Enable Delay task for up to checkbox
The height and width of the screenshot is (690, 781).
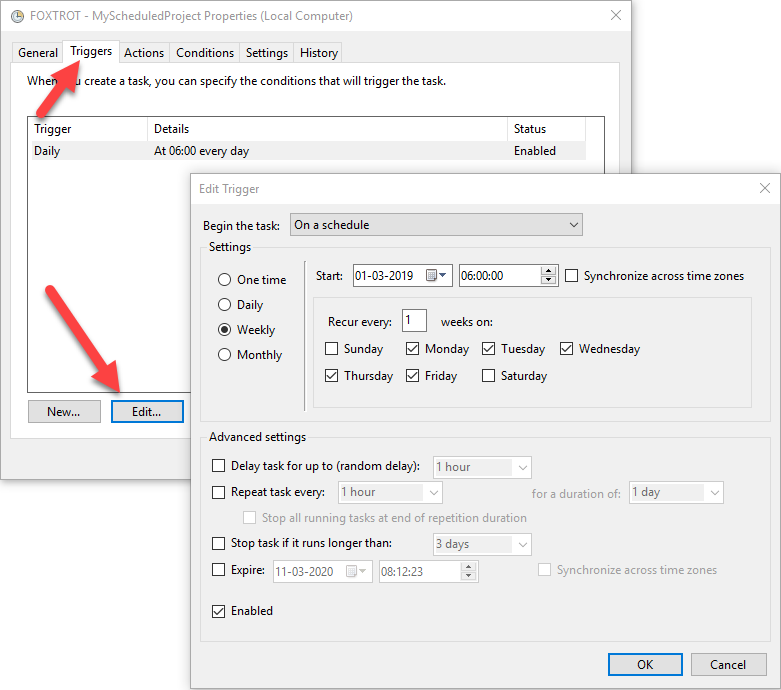tap(218, 465)
